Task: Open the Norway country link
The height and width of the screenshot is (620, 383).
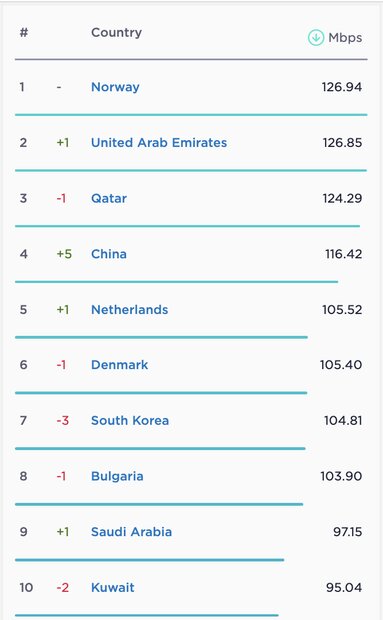Action: (x=115, y=87)
